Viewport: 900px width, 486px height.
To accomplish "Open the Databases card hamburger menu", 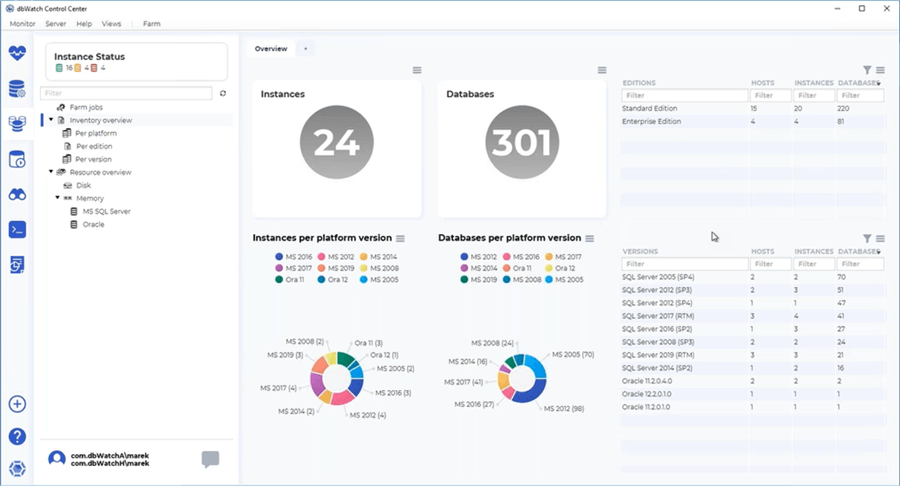I will [x=602, y=70].
